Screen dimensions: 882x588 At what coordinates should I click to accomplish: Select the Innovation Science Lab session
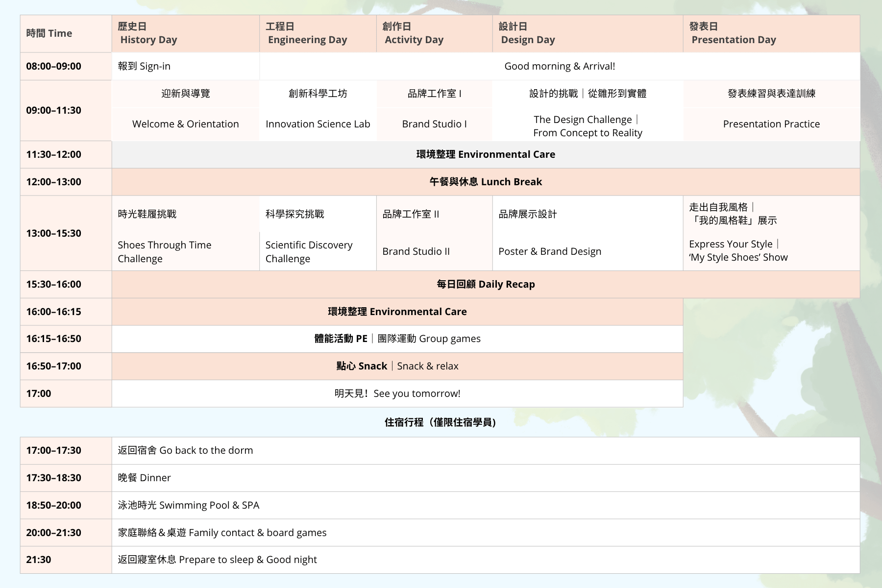318,124
